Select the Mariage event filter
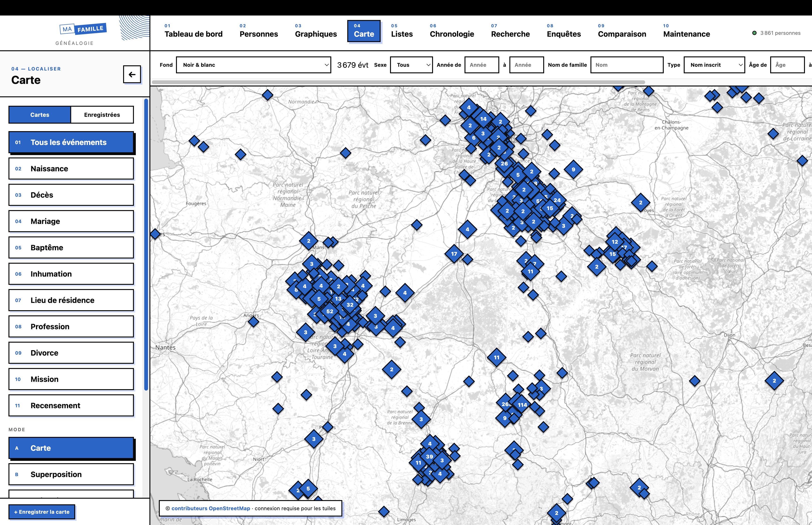This screenshot has height=525, width=812. point(71,221)
